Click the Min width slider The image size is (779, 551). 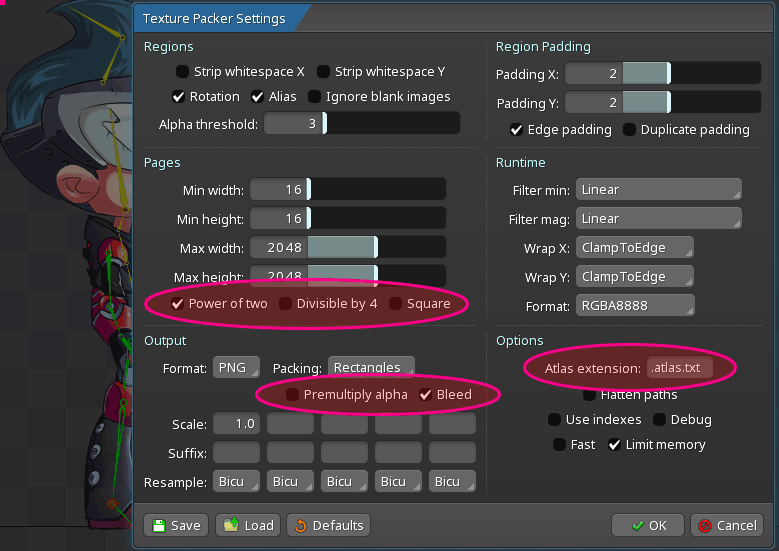[x=348, y=189]
